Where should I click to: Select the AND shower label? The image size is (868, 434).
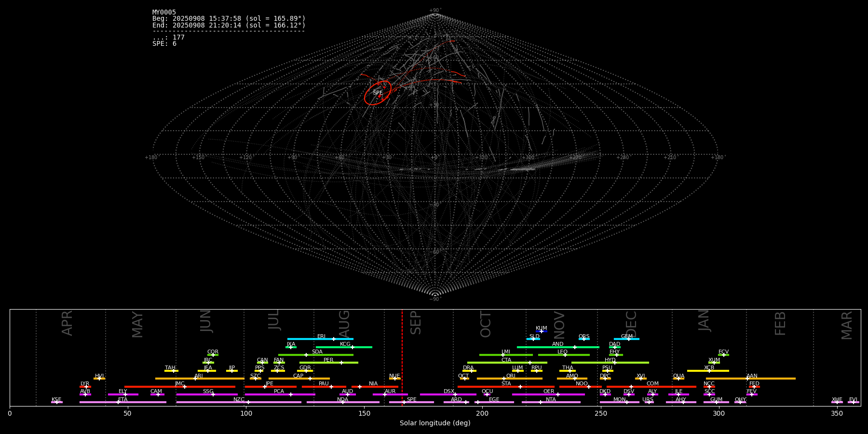557,344
